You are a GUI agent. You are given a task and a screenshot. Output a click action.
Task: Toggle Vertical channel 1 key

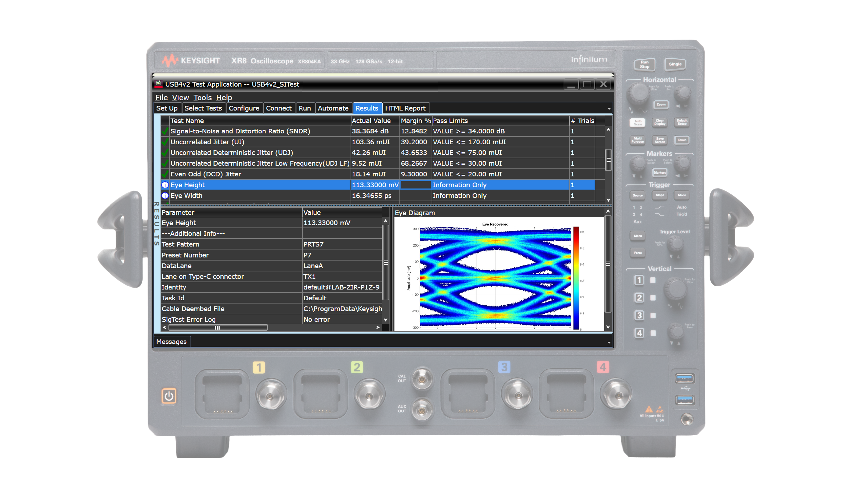click(x=639, y=280)
